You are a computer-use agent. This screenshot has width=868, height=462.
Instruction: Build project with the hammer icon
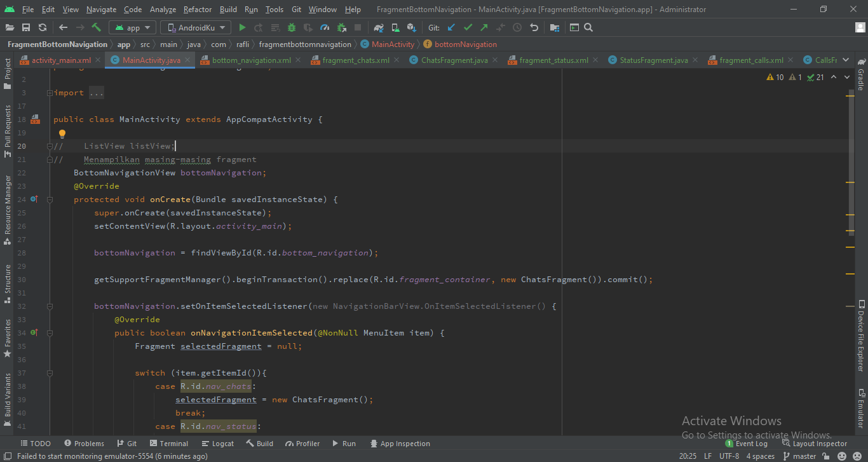click(96, 27)
